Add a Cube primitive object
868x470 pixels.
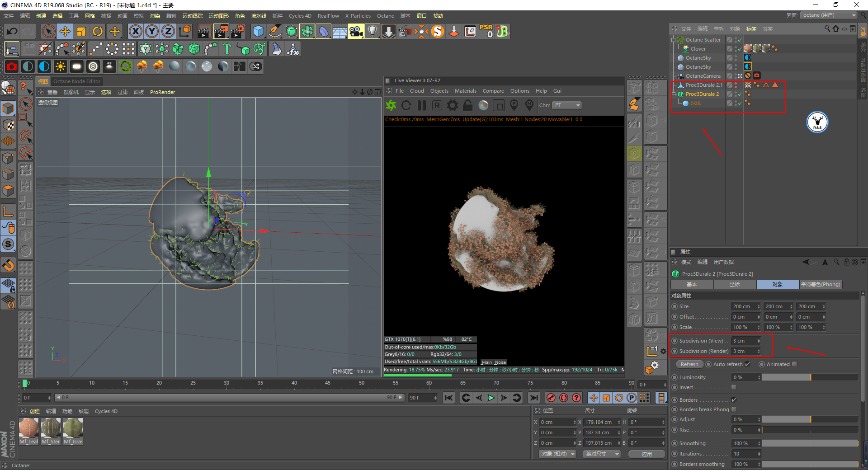click(x=258, y=31)
